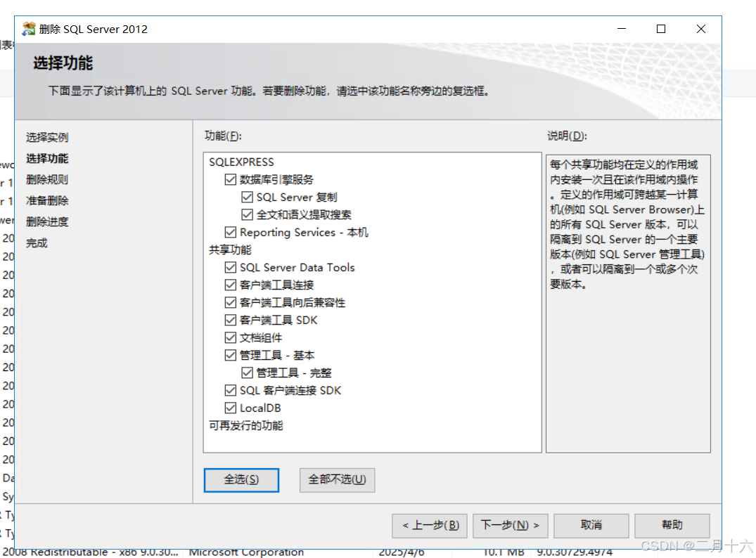Select the 选择功能 step in sidebar
This screenshot has width=756, height=558.
pos(47,159)
